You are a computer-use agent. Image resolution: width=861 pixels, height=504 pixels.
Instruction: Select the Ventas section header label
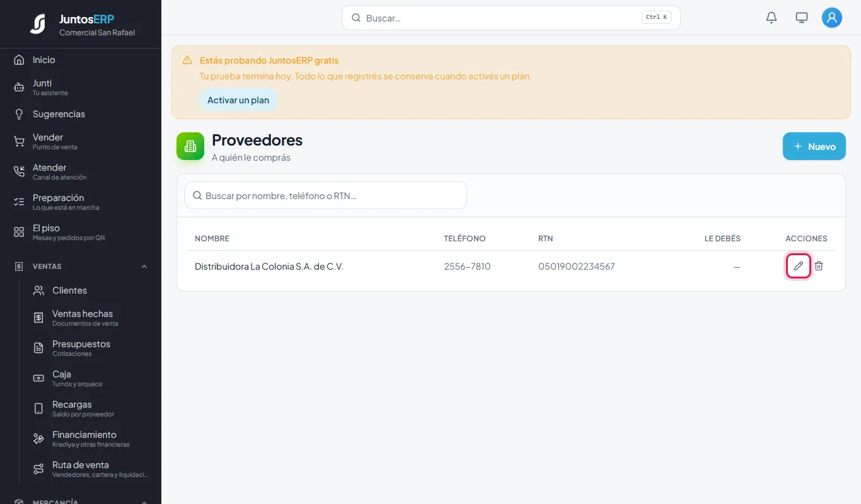(47, 266)
